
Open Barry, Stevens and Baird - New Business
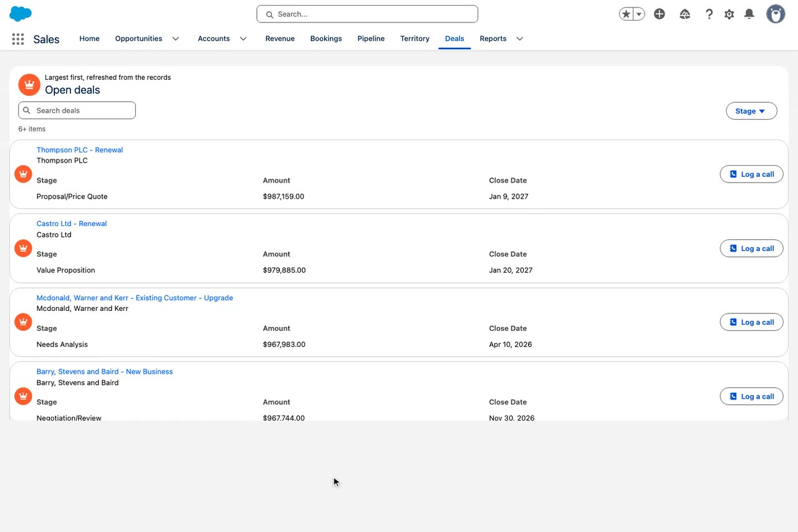click(105, 371)
